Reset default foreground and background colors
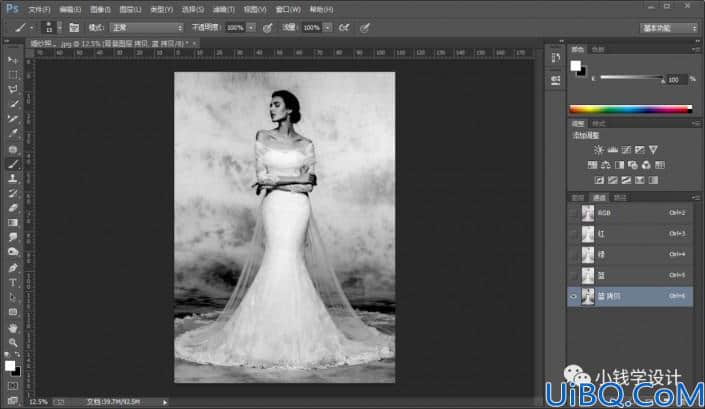705x409 pixels. tap(7, 355)
